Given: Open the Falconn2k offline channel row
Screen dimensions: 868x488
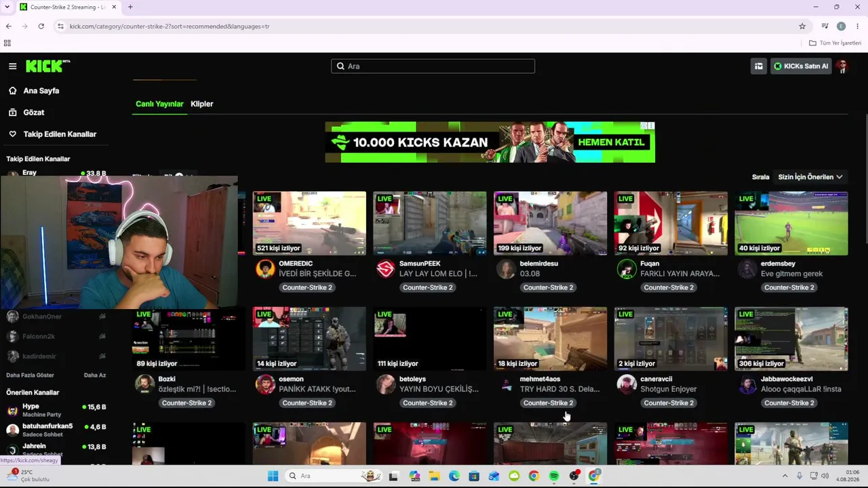Looking at the screenshot, I should (x=56, y=336).
